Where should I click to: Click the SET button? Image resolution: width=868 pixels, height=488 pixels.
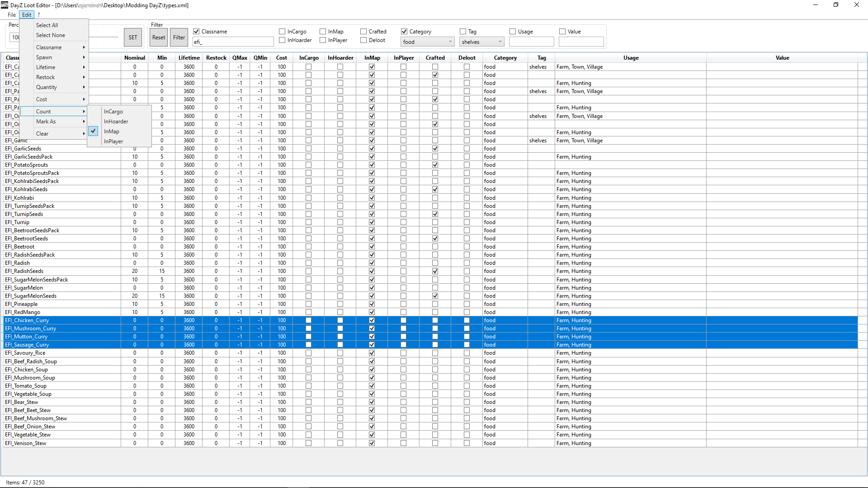[133, 38]
